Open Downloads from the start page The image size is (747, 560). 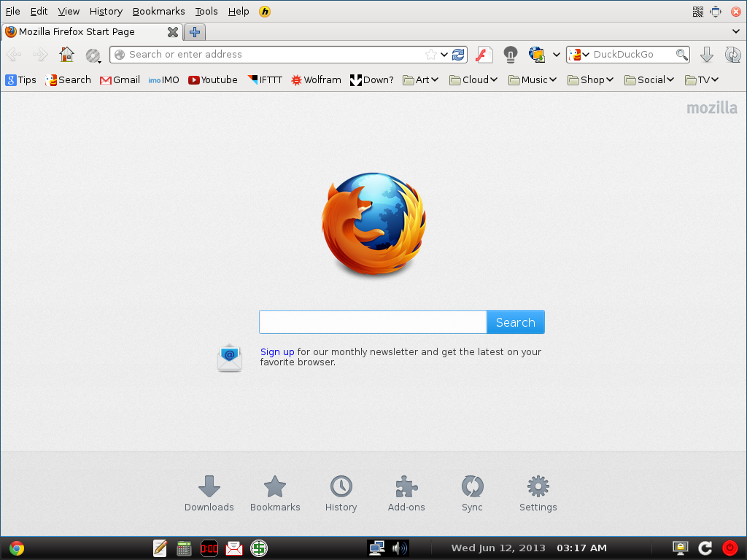(209, 494)
